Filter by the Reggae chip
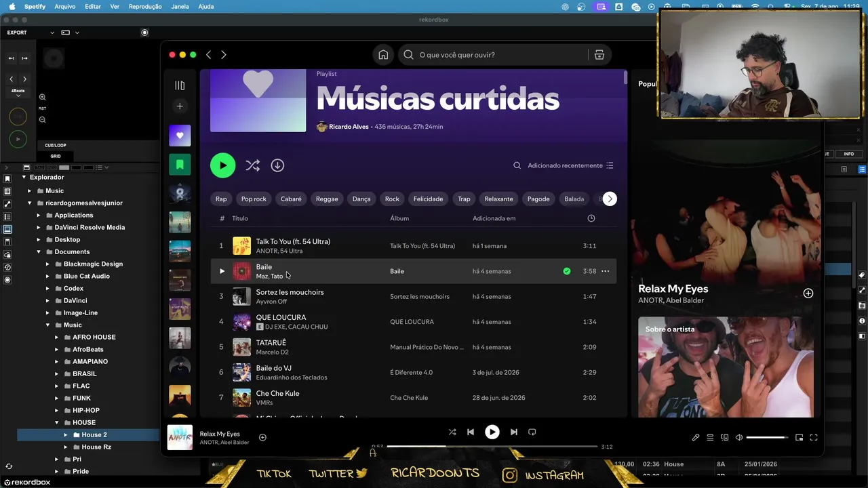This screenshot has height=488, width=868. click(327, 199)
